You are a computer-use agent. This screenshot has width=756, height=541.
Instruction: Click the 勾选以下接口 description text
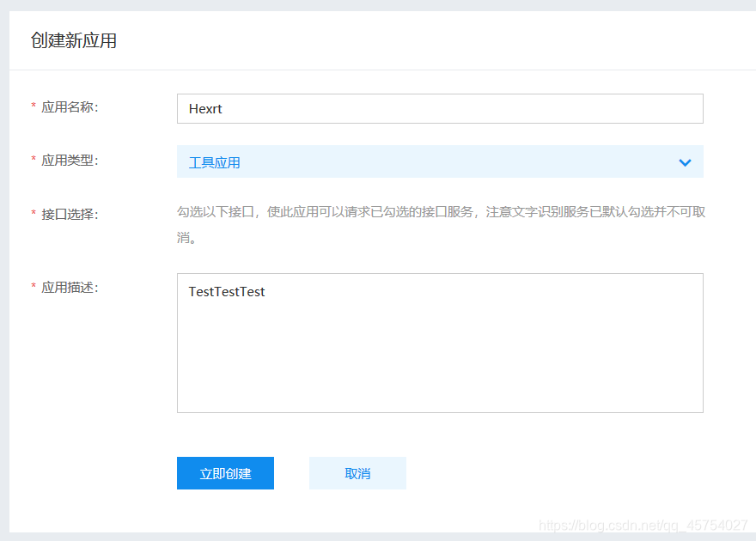coord(442,224)
